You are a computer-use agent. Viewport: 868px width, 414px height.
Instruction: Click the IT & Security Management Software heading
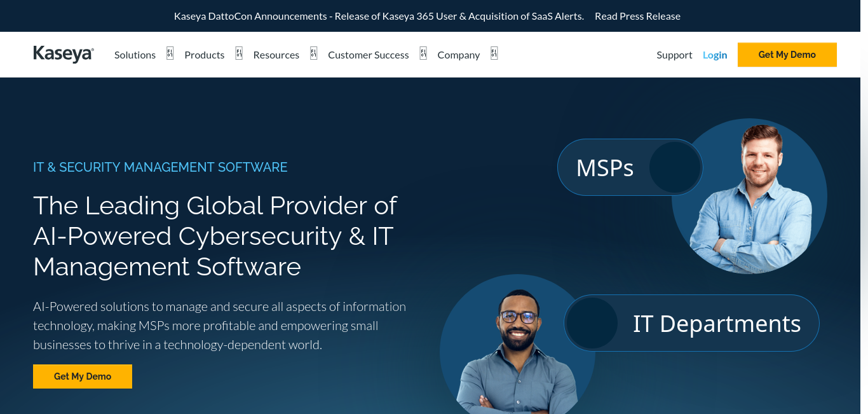click(160, 167)
